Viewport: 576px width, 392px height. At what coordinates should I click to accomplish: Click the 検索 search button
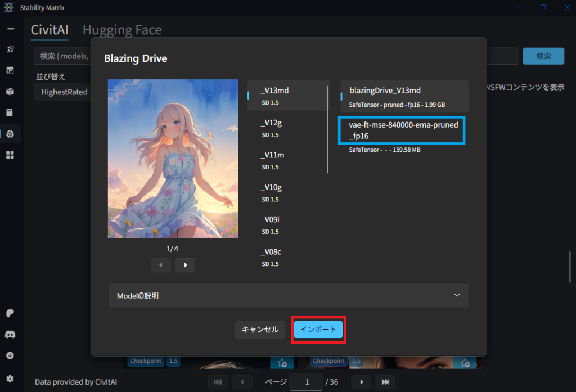click(544, 56)
